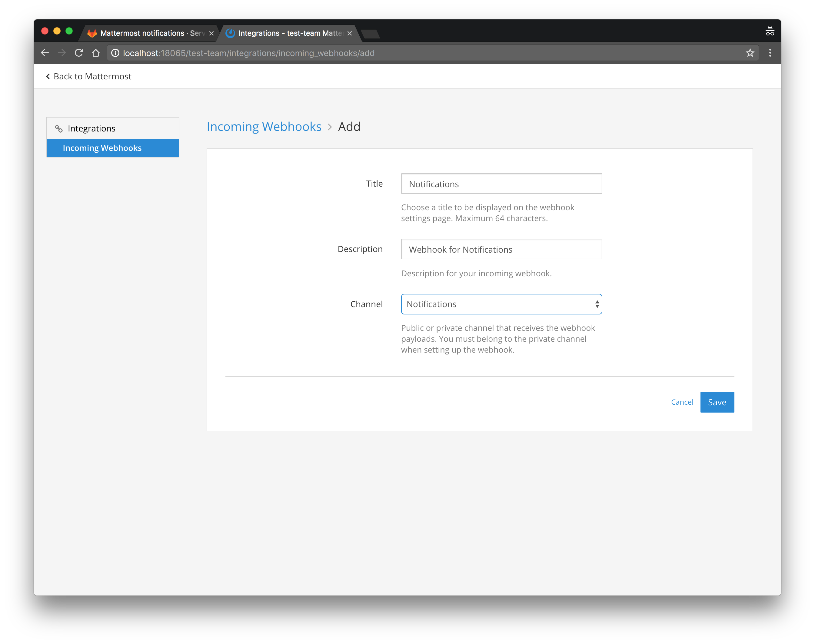This screenshot has height=644, width=815.
Task: Click the link icon beside Integrations in sidebar
Action: click(x=58, y=128)
